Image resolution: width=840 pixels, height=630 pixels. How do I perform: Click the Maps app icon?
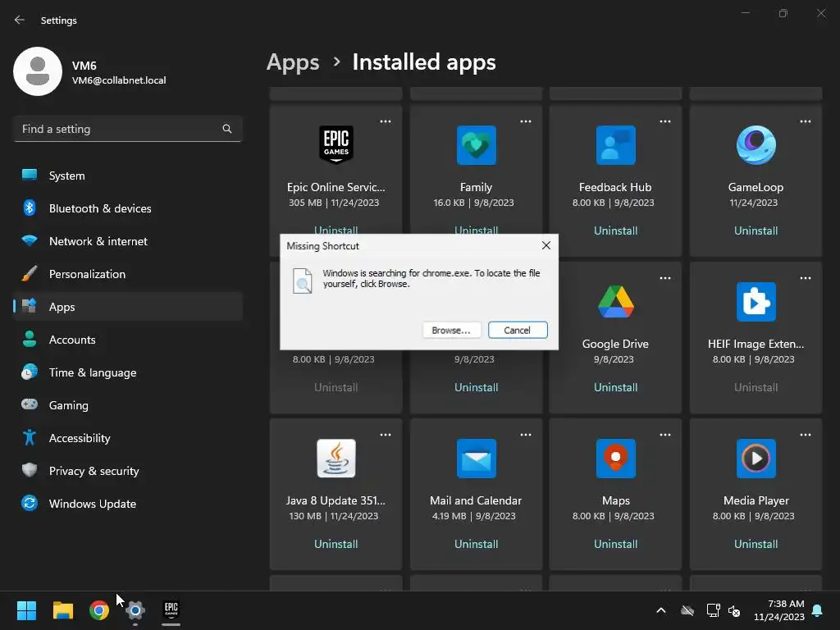[615, 459]
